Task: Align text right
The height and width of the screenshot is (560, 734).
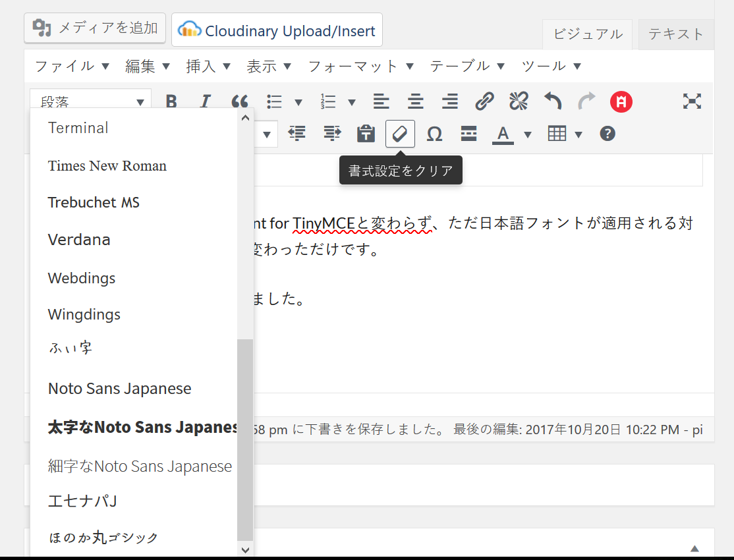Action: pos(450,101)
